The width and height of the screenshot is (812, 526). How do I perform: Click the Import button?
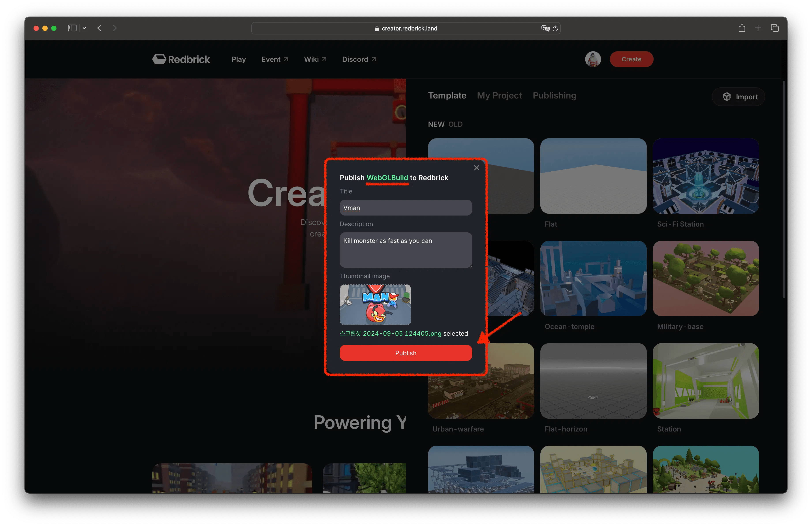[738, 97]
